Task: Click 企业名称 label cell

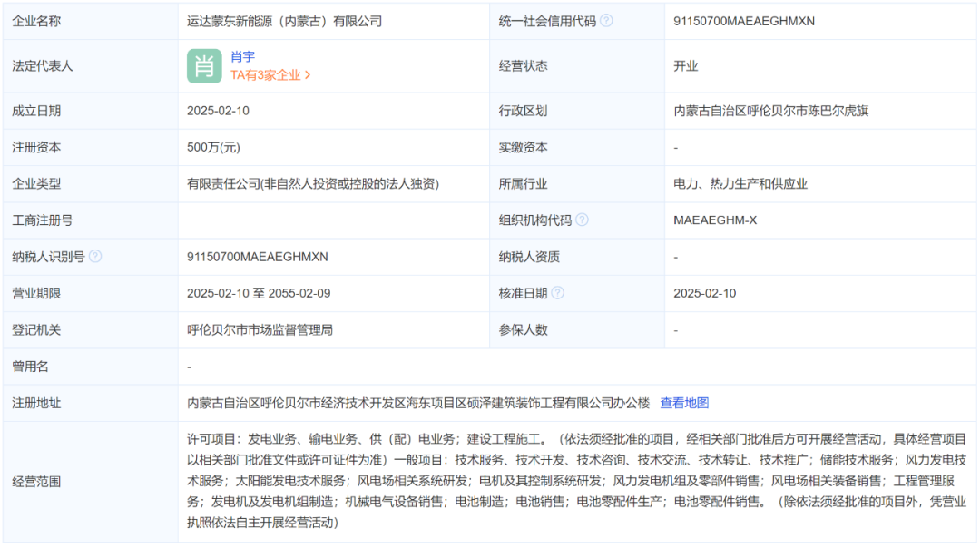Action: (91, 21)
